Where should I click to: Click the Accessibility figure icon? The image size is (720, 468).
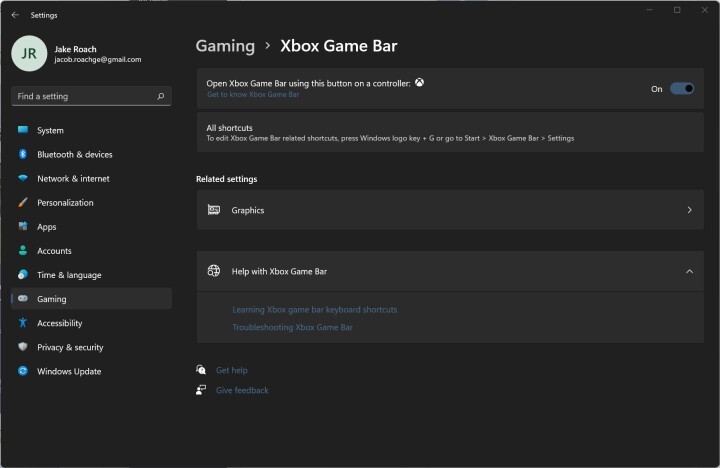tap(23, 322)
